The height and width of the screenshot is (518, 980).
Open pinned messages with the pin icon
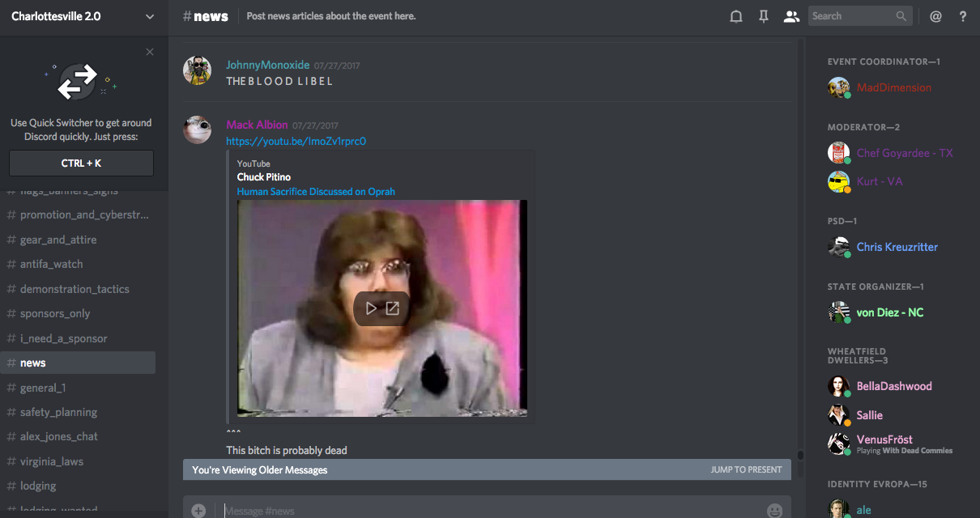point(763,16)
